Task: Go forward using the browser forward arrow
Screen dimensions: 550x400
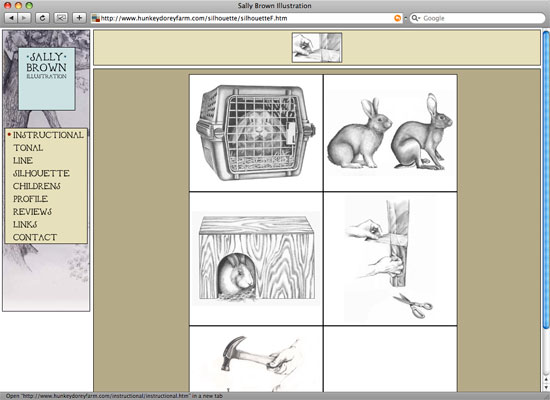Action: coord(24,18)
